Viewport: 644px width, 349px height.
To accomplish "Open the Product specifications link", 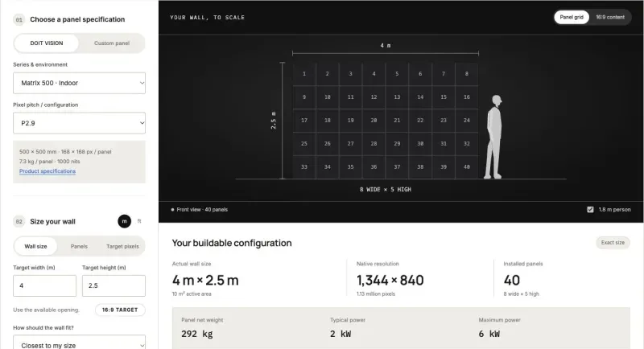I will [x=47, y=171].
